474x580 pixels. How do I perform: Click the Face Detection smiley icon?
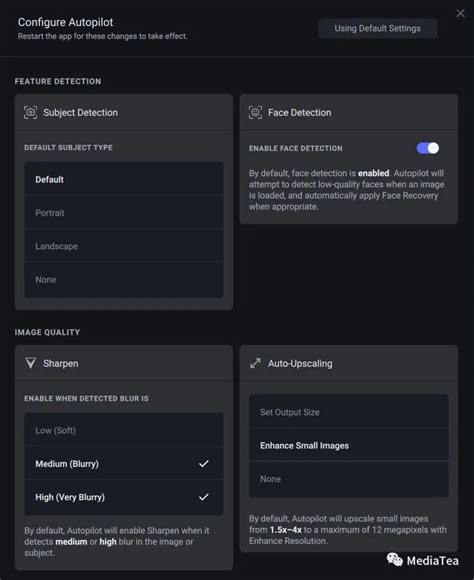pos(255,112)
